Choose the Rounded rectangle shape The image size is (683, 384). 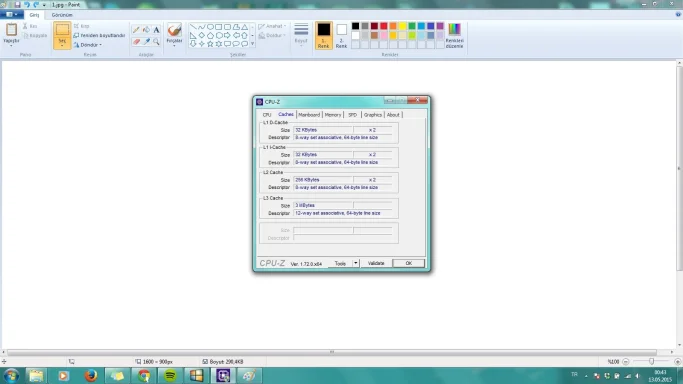[x=227, y=27]
